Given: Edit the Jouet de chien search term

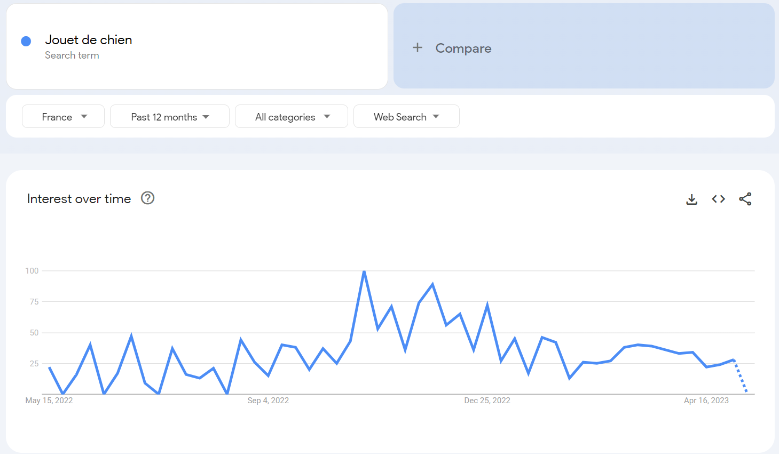Looking at the screenshot, I should [x=89, y=40].
